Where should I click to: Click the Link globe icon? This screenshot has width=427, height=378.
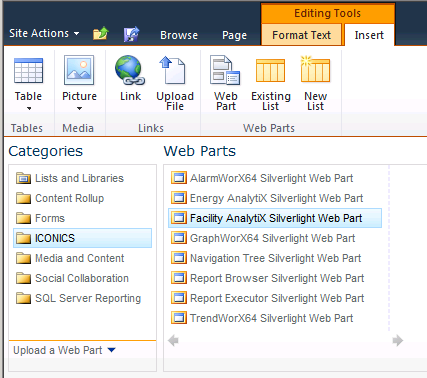pos(130,70)
